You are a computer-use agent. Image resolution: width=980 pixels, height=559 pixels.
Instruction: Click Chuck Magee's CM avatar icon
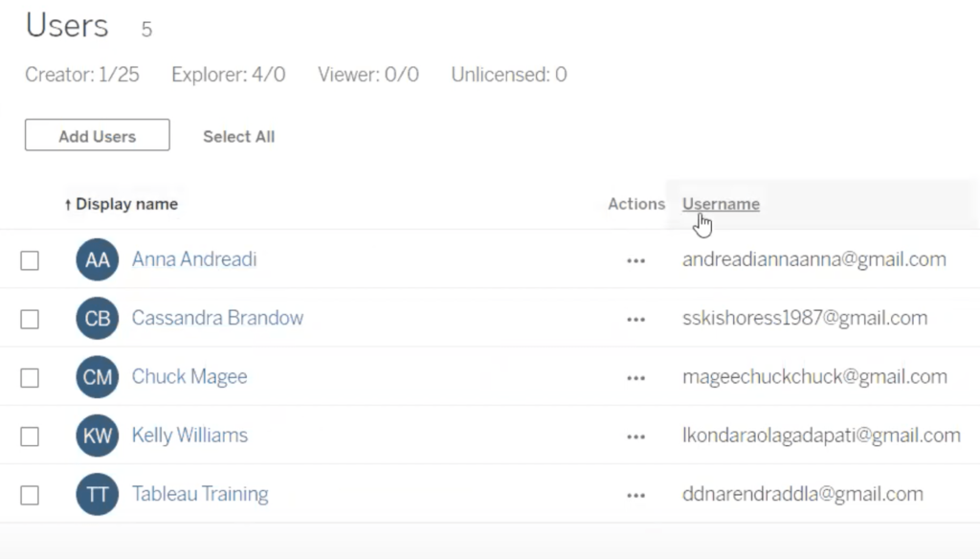coord(97,377)
